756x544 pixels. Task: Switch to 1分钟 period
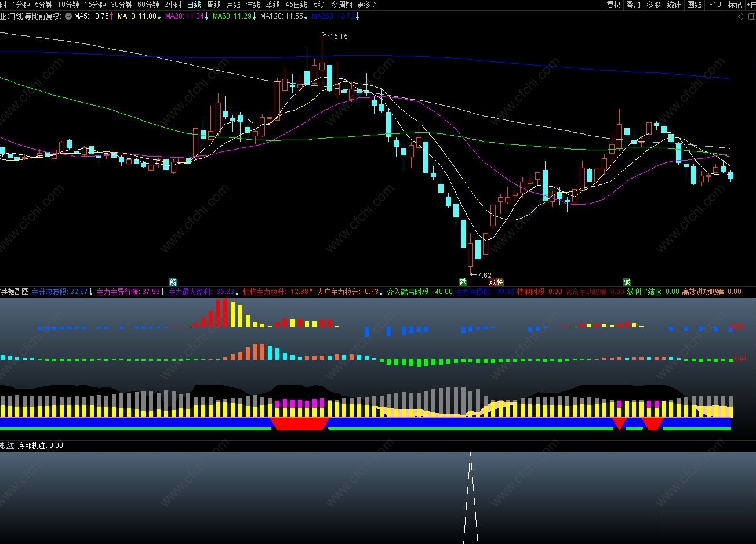tap(21, 5)
